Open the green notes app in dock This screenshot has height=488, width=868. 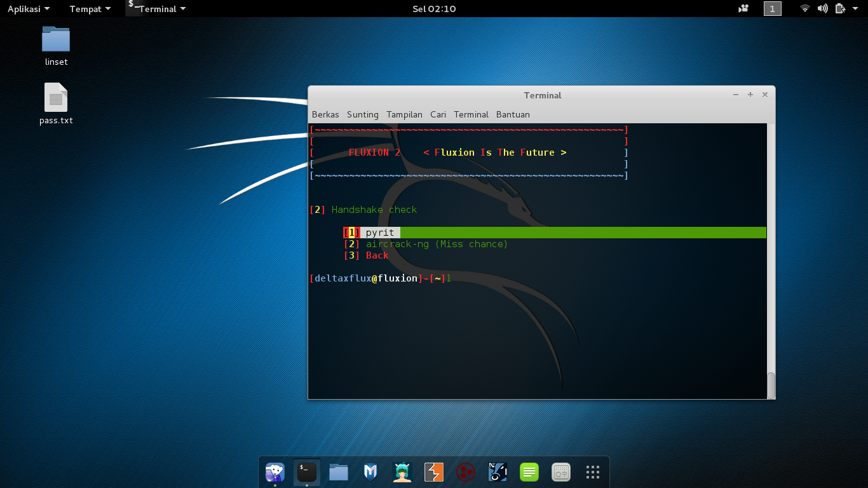(529, 472)
